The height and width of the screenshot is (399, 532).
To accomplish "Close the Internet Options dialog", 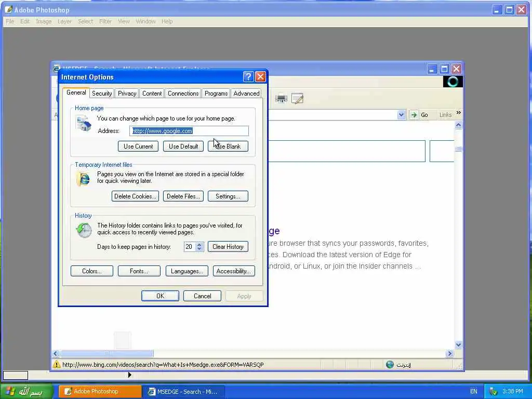I will (x=260, y=77).
